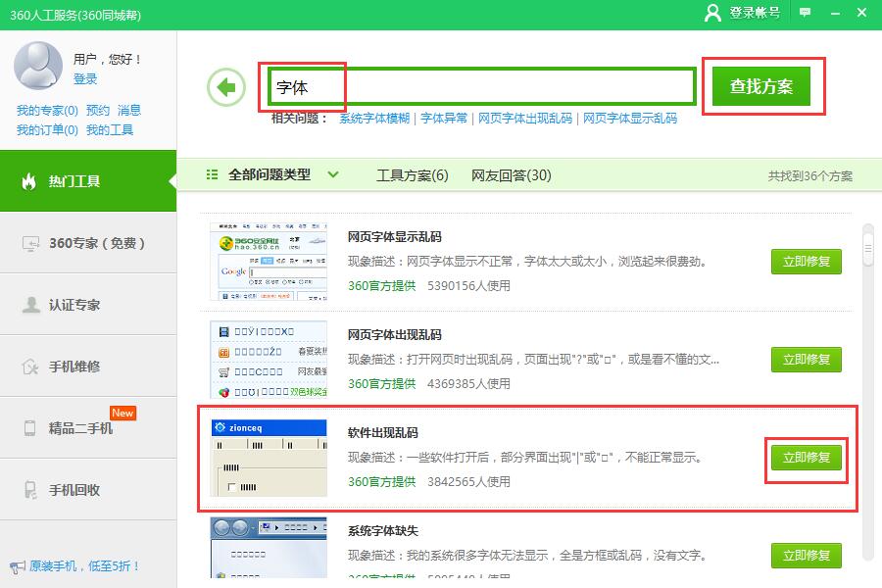Click the text 3842565人使用
Screen dimensions: 882x588
(469, 481)
